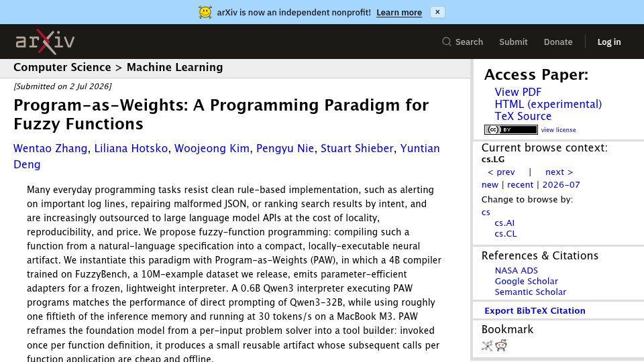This screenshot has width=644, height=362.
Task: Click the submission date text
Action: pos(62,86)
